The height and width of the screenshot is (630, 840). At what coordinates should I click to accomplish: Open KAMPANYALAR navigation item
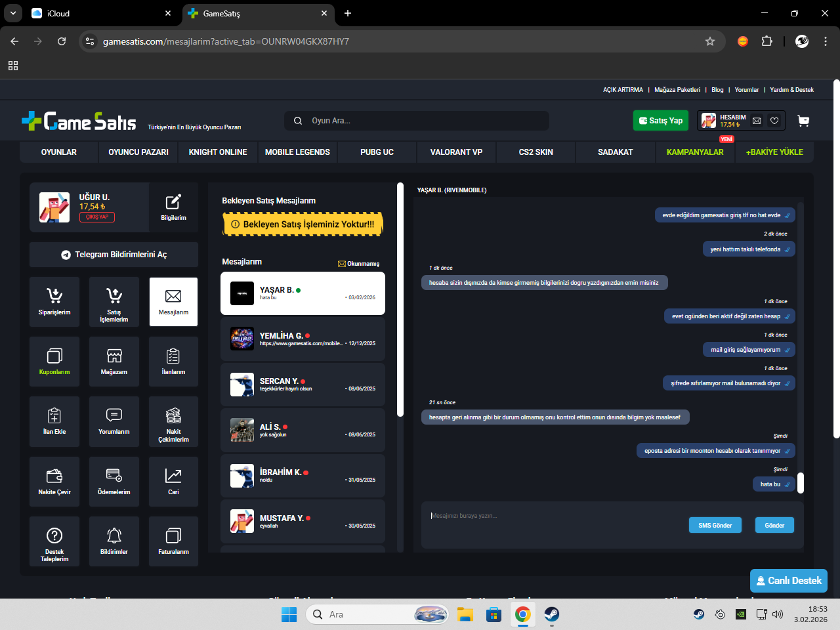coord(695,152)
